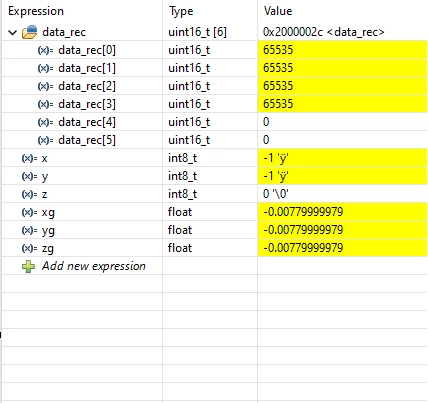The image size is (428, 403).
Task: Click the uint16_t type of data_rec[3]
Action: click(189, 104)
